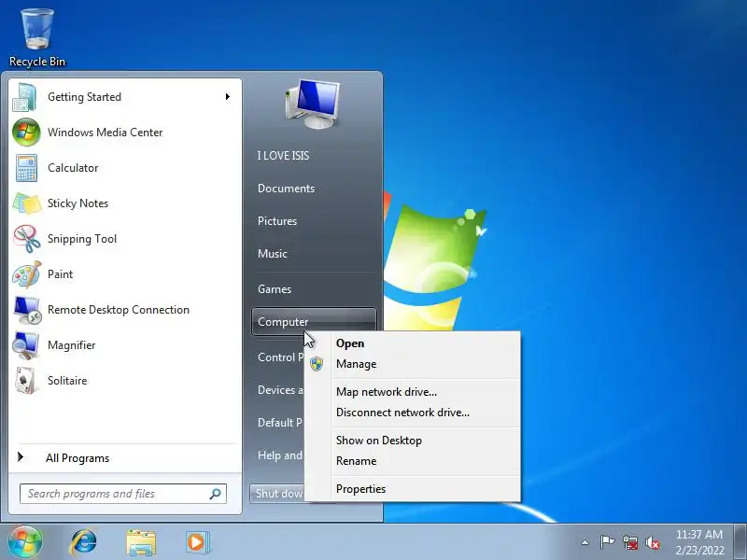Open Devices and Printers entry

281,390
